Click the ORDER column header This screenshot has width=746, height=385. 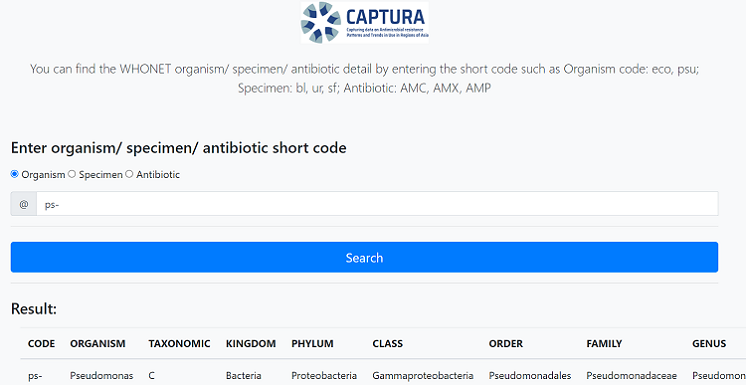(x=506, y=344)
